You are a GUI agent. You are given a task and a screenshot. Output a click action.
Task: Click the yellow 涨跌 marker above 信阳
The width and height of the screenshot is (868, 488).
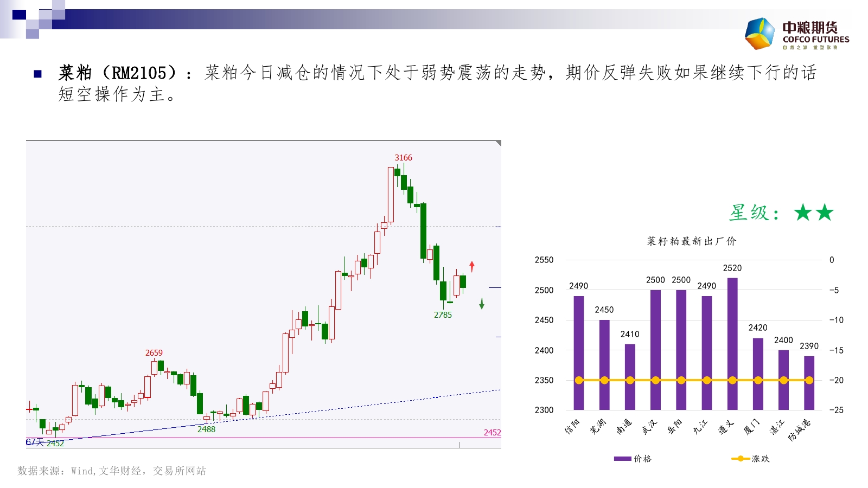coord(579,380)
